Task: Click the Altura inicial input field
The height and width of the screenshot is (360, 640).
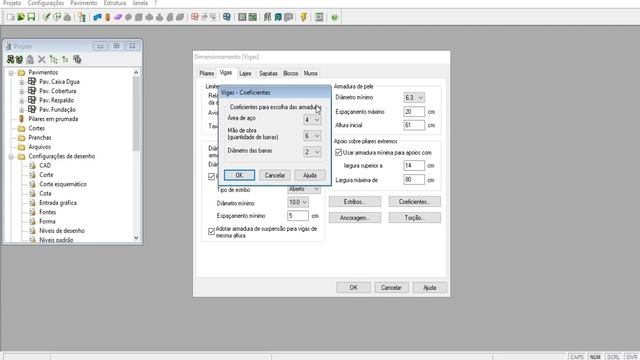Action: pyautogui.click(x=414, y=125)
